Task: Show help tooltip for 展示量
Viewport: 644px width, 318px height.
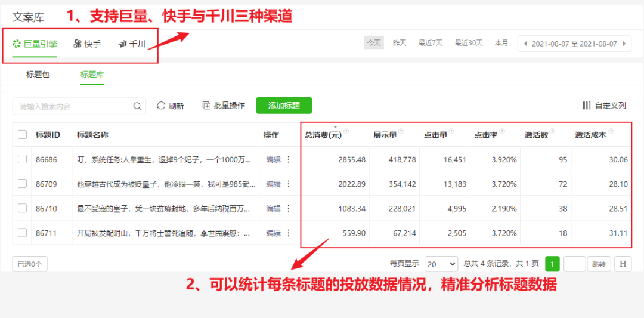Action: [401, 131]
